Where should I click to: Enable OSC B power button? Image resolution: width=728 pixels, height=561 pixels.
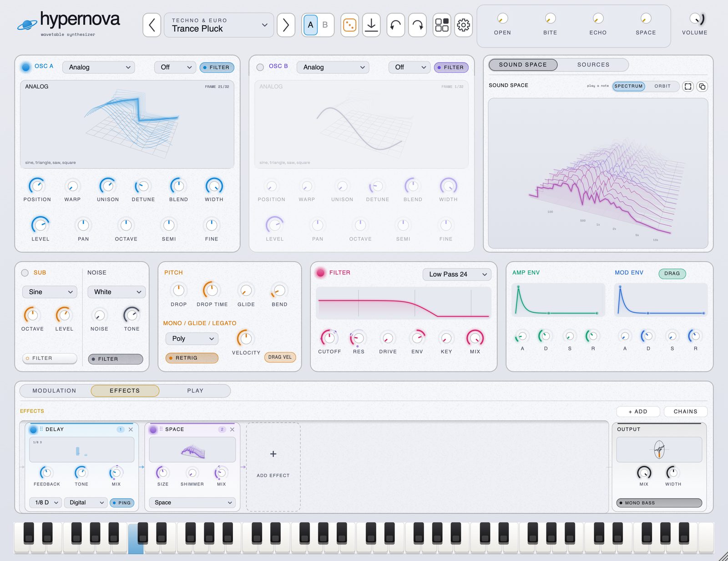tap(260, 67)
